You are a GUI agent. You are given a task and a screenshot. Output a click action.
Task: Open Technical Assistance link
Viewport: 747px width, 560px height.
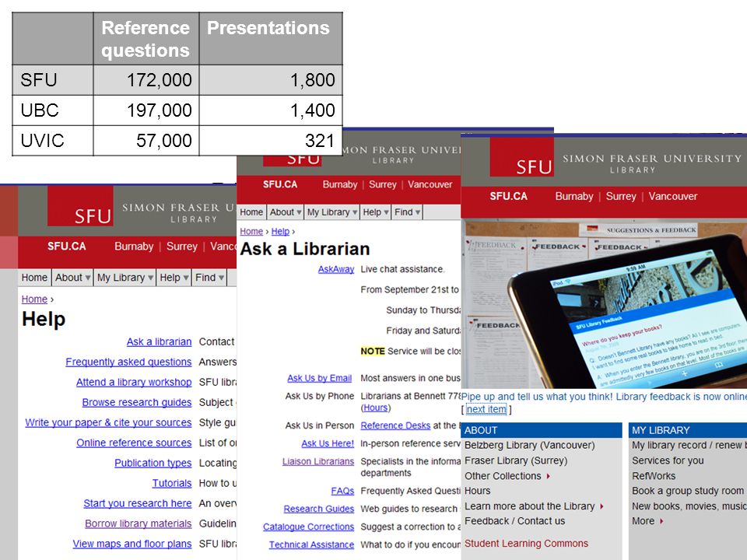tap(311, 544)
